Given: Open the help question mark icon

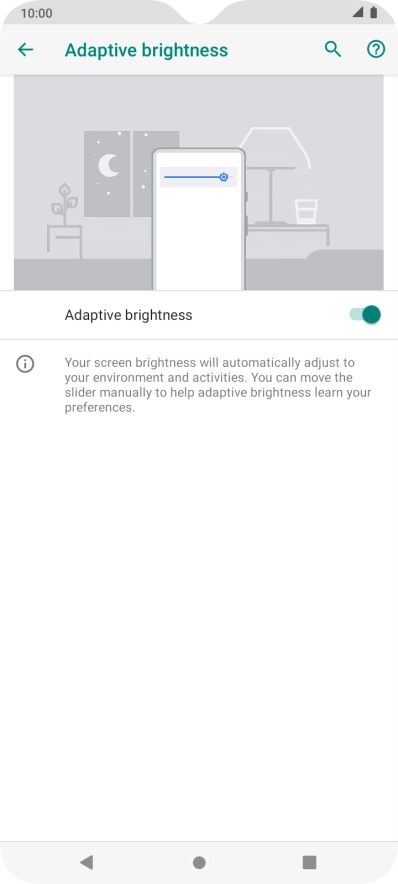Looking at the screenshot, I should [376, 50].
